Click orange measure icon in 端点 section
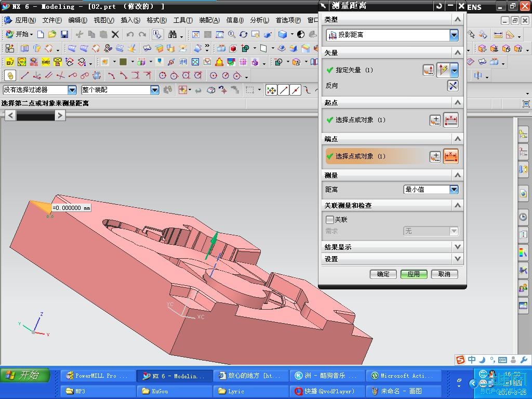 451,156
